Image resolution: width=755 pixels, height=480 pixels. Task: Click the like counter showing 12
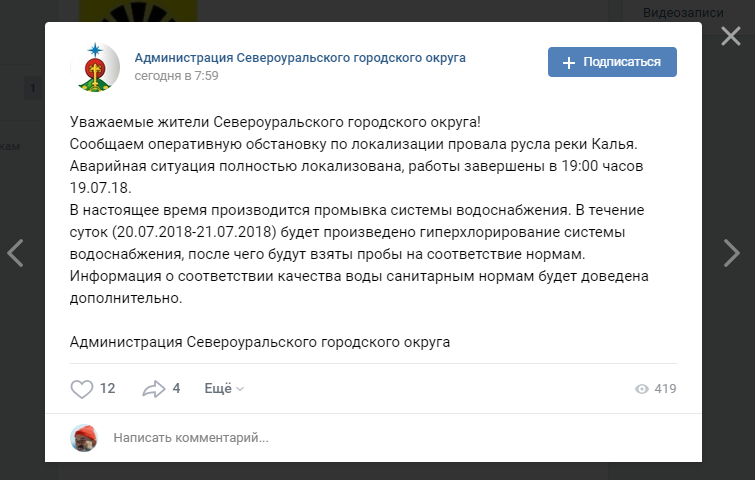(107, 389)
